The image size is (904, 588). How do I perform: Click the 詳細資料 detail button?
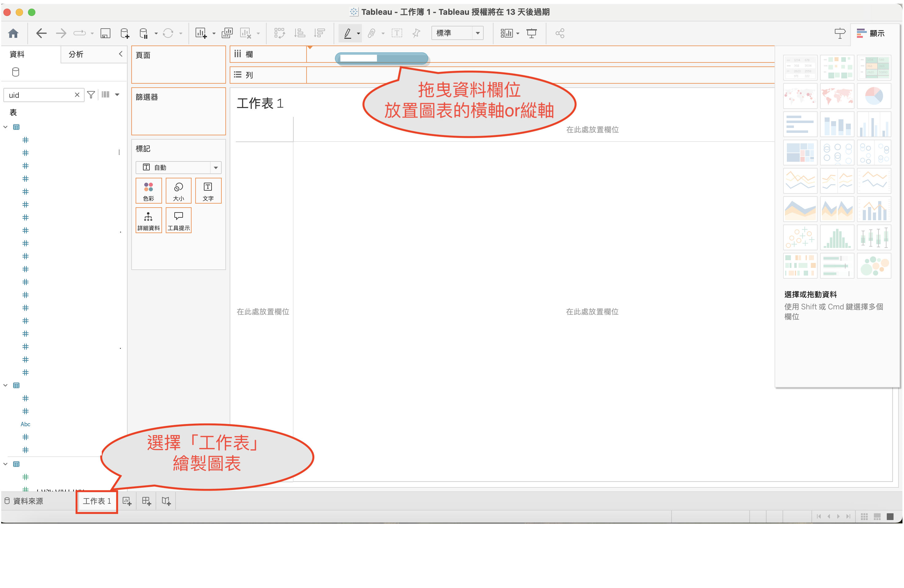(149, 220)
